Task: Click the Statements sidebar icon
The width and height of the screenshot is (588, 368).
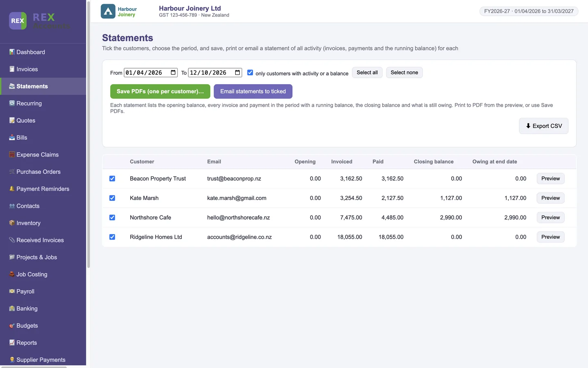Action: [12, 86]
